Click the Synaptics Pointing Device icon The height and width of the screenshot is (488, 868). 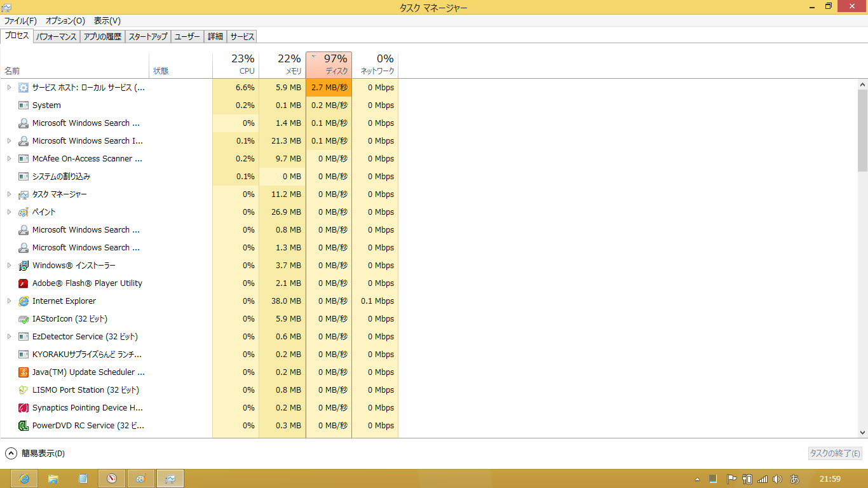24,408
